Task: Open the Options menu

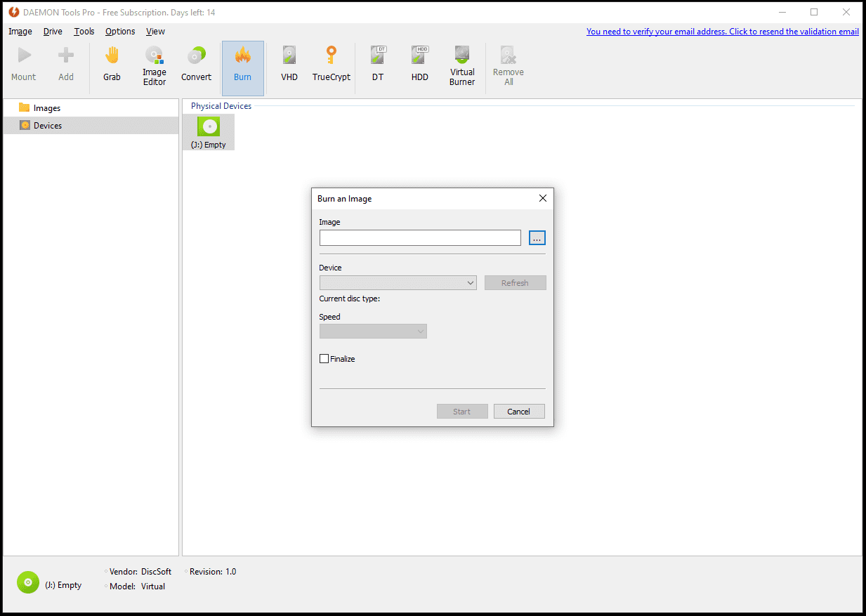Action: pos(120,32)
